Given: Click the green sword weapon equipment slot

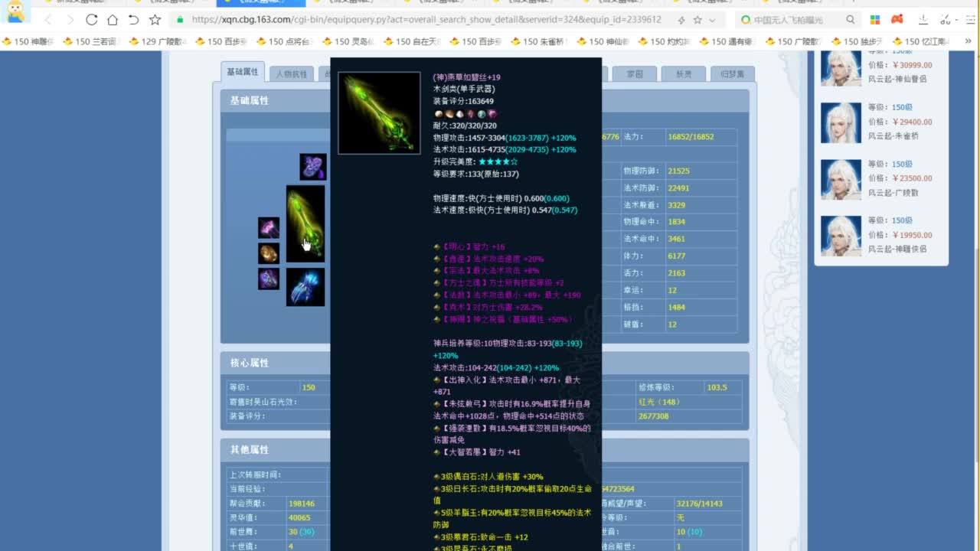Looking at the screenshot, I should pos(305,223).
